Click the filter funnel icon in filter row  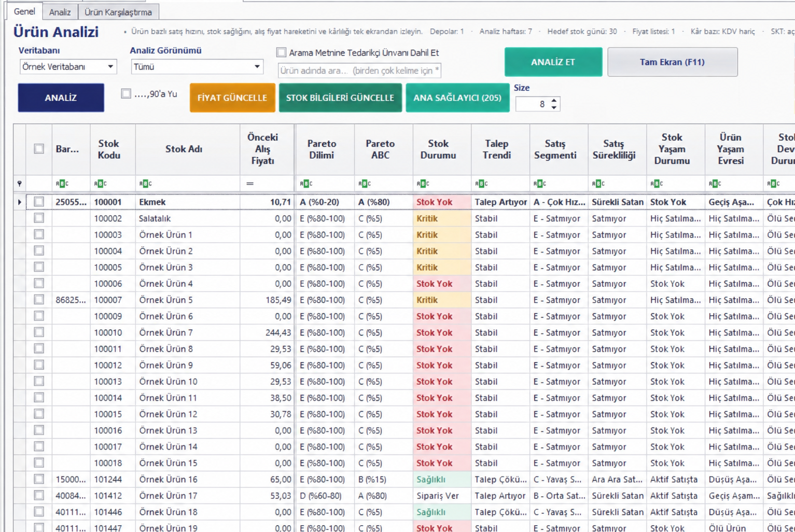click(20, 184)
